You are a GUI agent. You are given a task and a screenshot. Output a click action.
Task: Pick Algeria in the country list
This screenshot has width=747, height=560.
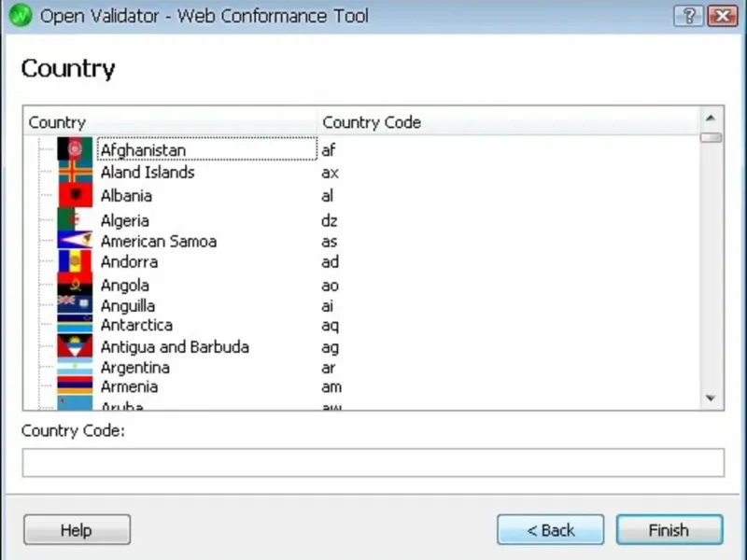(x=125, y=220)
